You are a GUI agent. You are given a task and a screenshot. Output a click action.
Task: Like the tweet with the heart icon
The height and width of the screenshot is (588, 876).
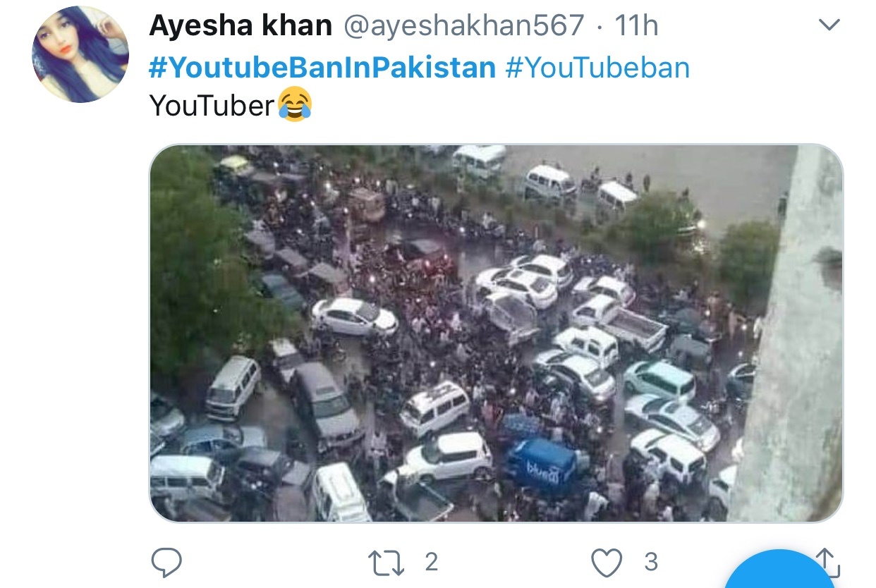(x=606, y=563)
